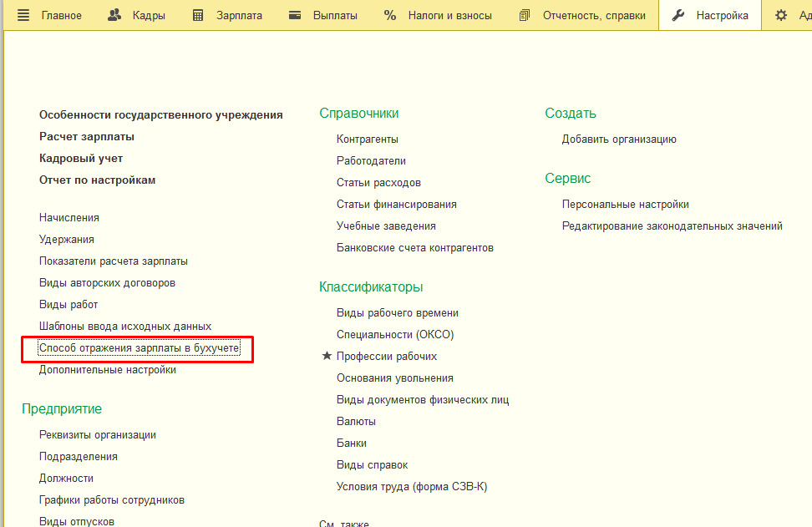This screenshot has width=812, height=527.
Task: Toggle the favorite star next to Профессии рабочих
Action: pyautogui.click(x=327, y=356)
